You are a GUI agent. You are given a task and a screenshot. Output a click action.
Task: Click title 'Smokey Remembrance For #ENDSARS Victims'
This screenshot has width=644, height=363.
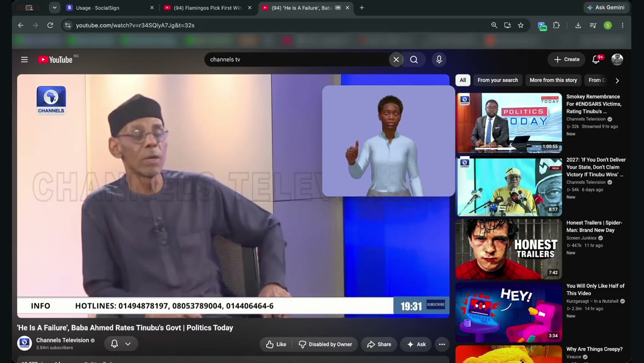(x=594, y=104)
